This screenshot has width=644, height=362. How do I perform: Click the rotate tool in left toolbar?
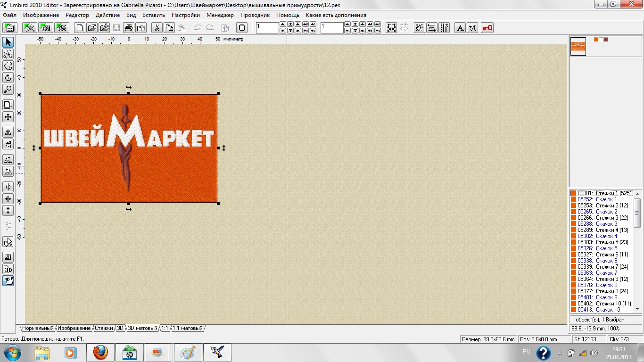8,78
